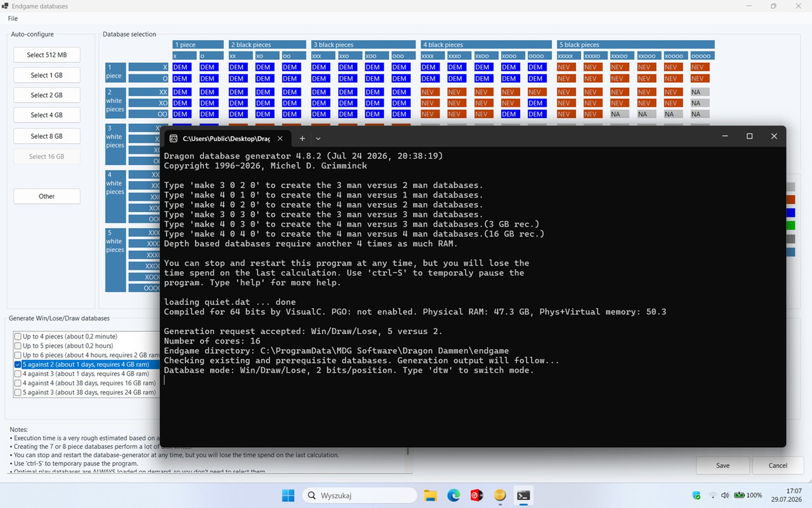The width and height of the screenshot is (812, 508).
Task: Open a new terminal tab with plus
Action: [x=302, y=138]
